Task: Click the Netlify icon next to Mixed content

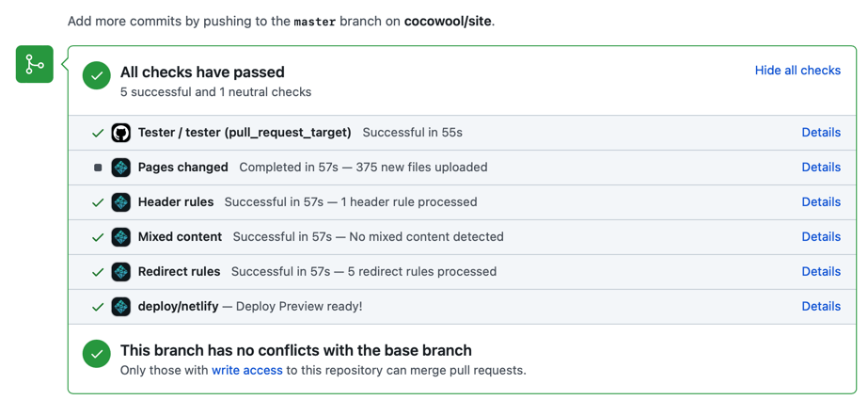Action: point(120,237)
